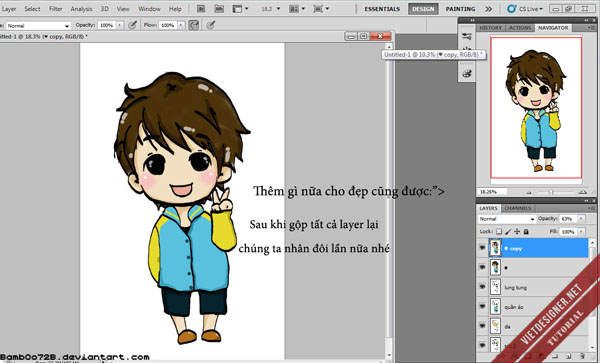Click Navigator zoom slider

(x=551, y=192)
